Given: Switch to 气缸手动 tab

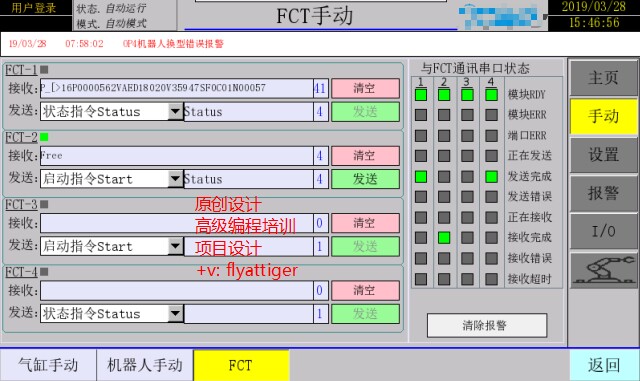Looking at the screenshot, I should tap(48, 365).
